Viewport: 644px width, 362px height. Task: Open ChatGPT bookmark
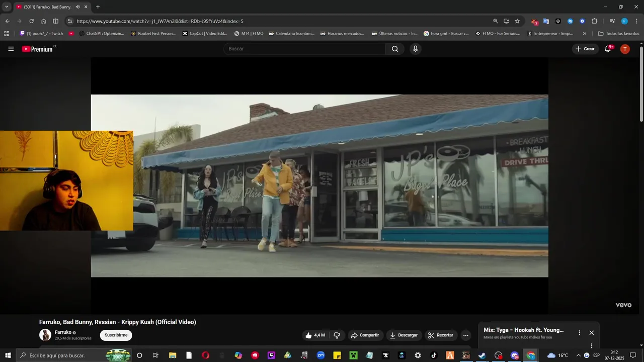pos(101,34)
